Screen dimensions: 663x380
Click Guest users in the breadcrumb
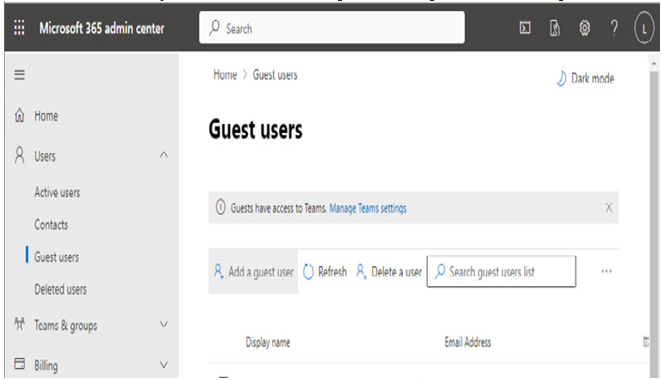coord(275,75)
